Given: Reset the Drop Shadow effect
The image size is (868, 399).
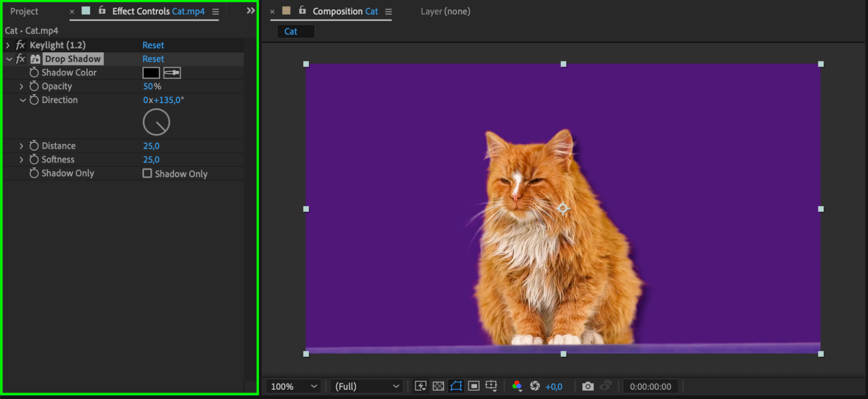Looking at the screenshot, I should (153, 59).
